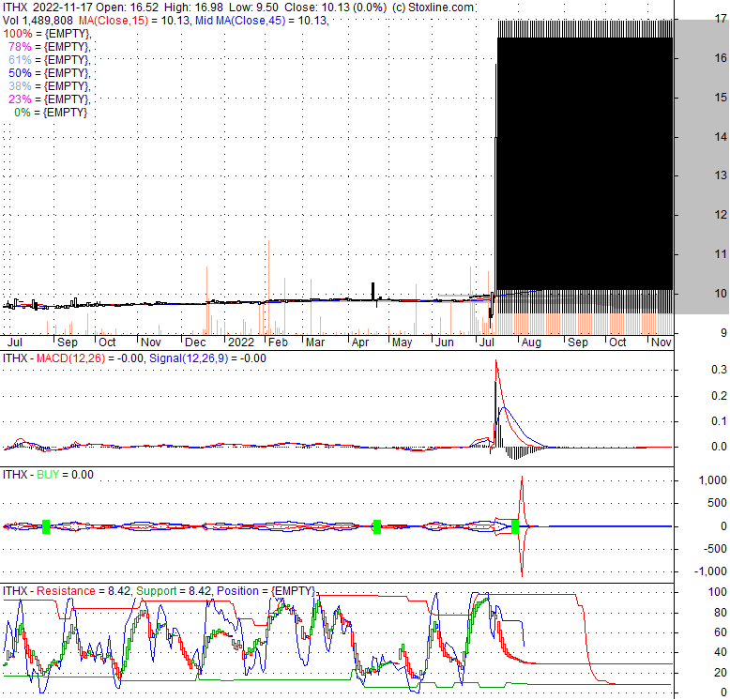Select the 0% Fibonacci level label
The image size is (730, 700).
point(52,113)
